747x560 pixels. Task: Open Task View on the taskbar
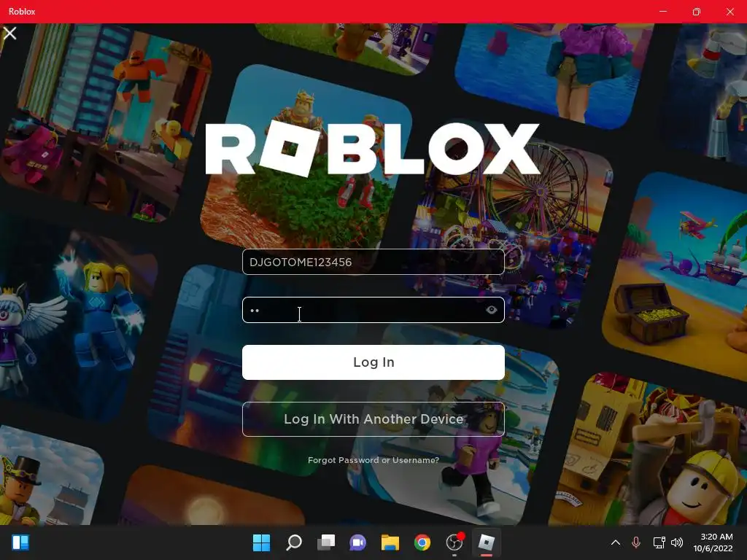326,542
